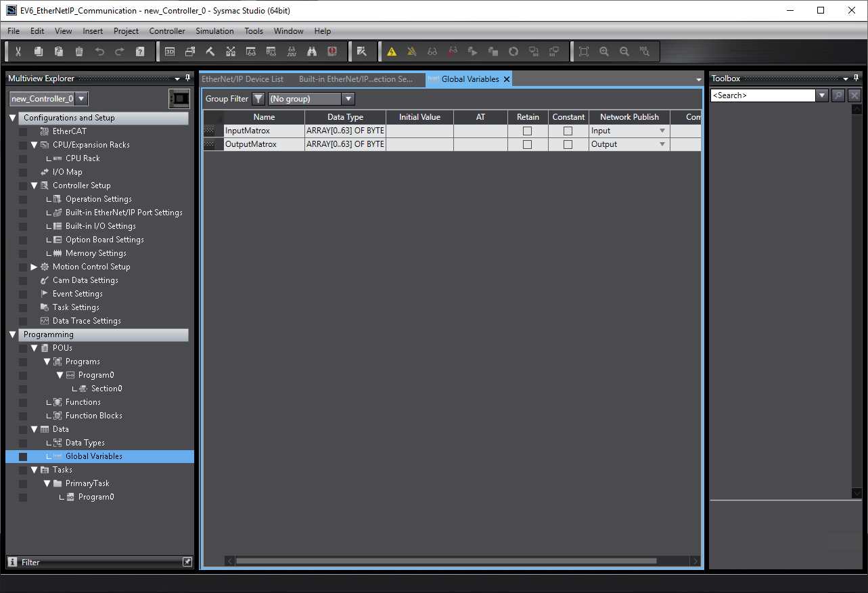Click the yellow warning Online icon

[391, 51]
